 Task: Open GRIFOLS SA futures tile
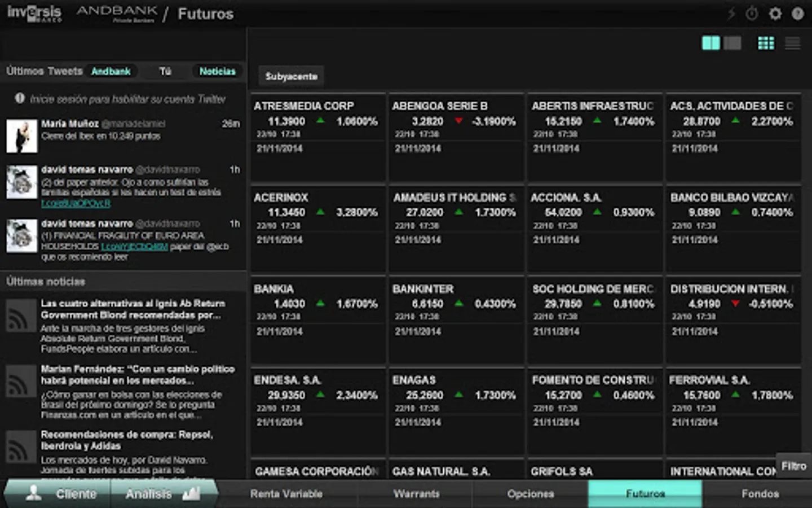pos(594,470)
